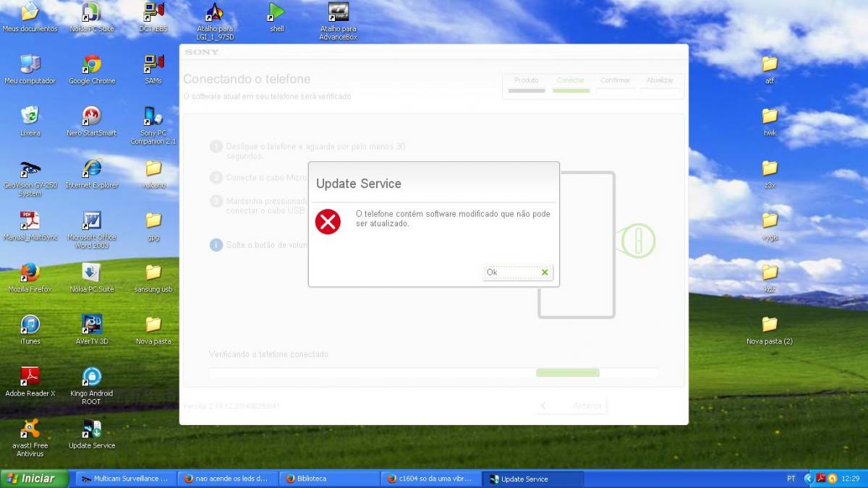Open GeoVision GV-250 System icon

(30, 178)
